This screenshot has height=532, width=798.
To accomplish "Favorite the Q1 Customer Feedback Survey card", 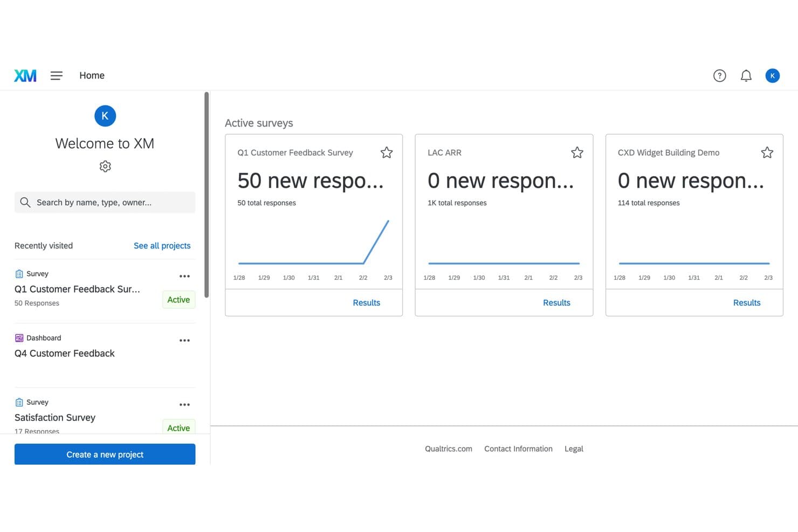I will click(387, 153).
